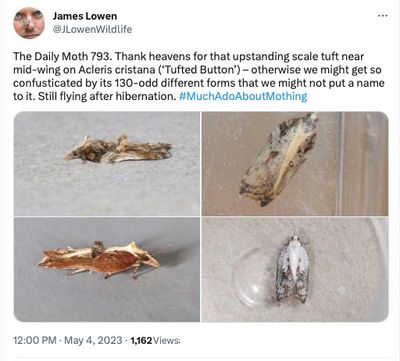View the top-left moth side-profile photo

(x=107, y=164)
